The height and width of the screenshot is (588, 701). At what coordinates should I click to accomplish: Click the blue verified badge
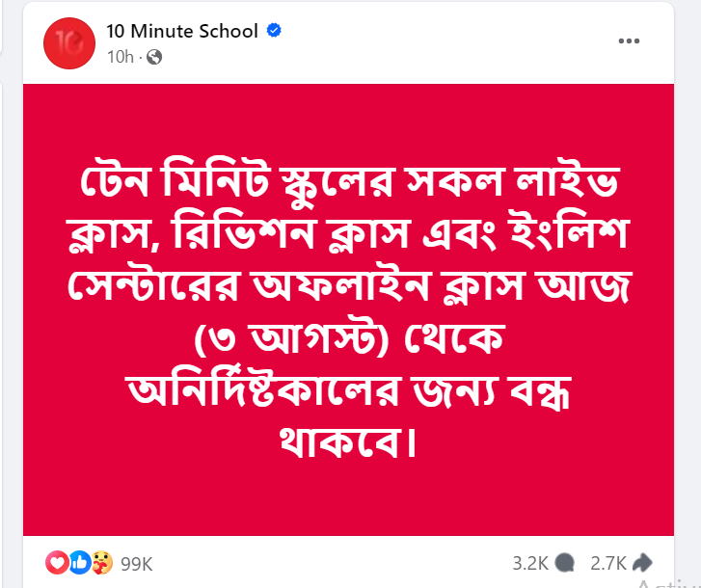pyautogui.click(x=274, y=31)
